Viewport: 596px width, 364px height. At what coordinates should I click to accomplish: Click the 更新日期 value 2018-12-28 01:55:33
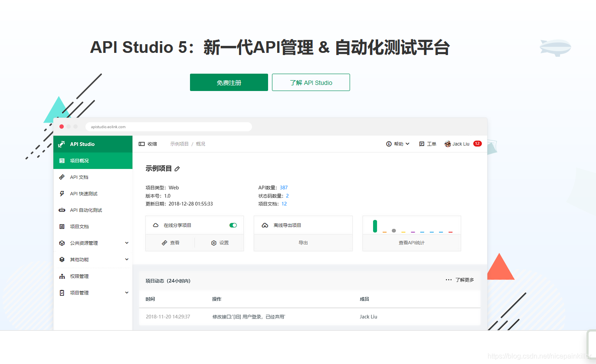(190, 204)
